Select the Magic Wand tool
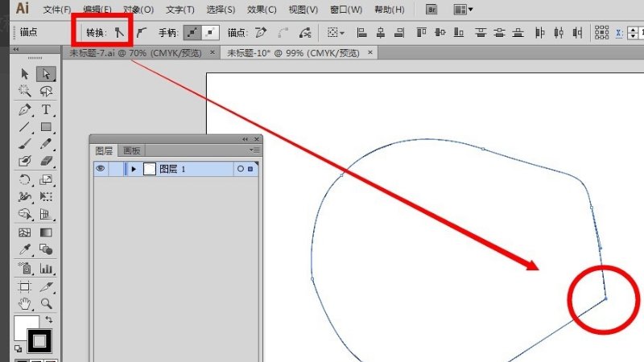This screenshot has height=362, width=644. (25, 91)
